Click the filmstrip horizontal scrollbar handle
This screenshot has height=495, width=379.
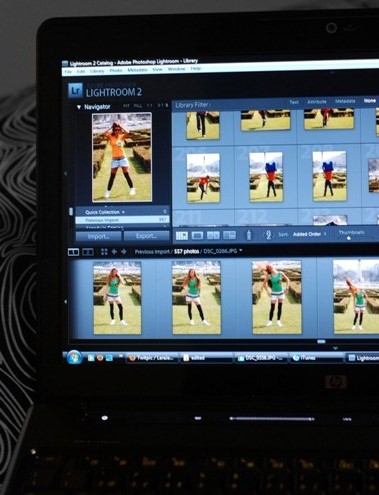[321, 342]
